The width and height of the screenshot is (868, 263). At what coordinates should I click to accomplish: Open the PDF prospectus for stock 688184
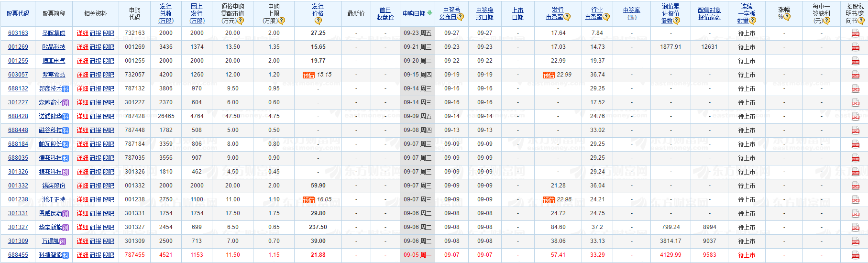855,145
